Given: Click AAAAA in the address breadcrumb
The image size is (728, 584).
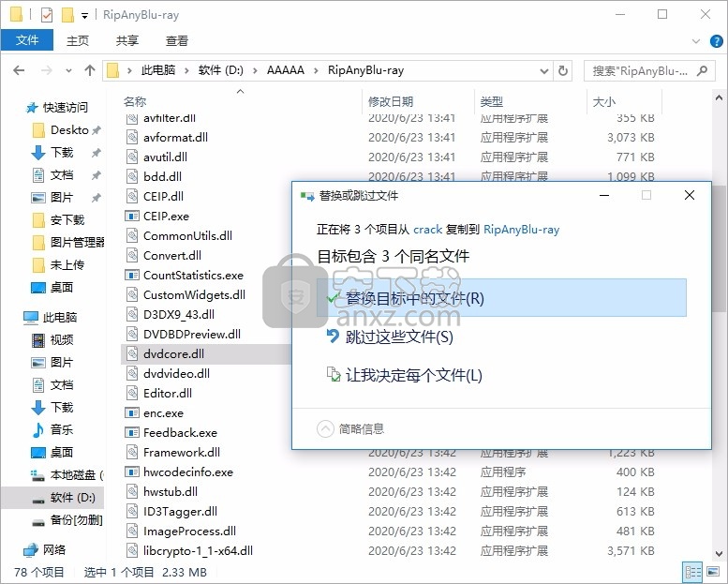Looking at the screenshot, I should [x=286, y=70].
